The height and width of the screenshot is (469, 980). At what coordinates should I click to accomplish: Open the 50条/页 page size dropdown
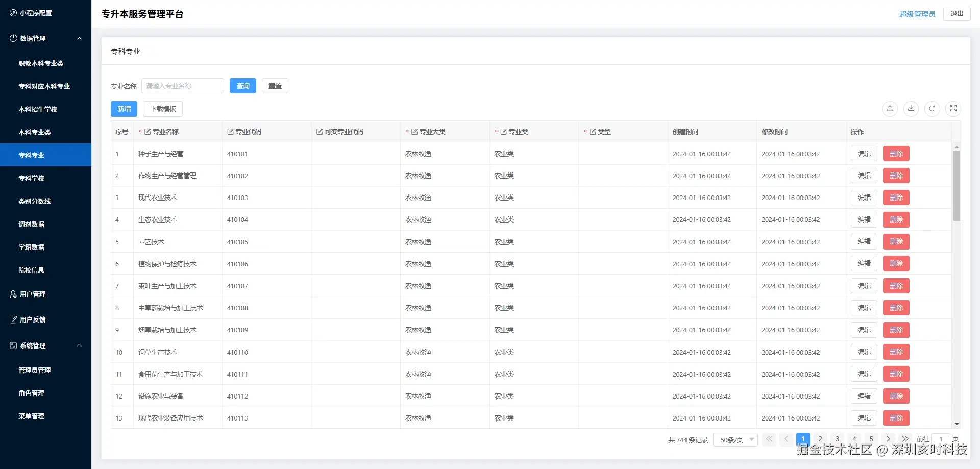[736, 439]
